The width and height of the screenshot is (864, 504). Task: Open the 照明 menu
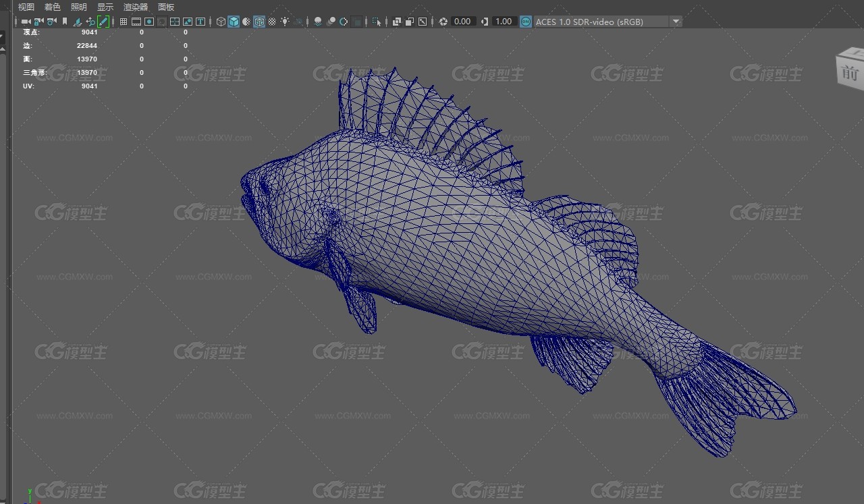(78, 7)
